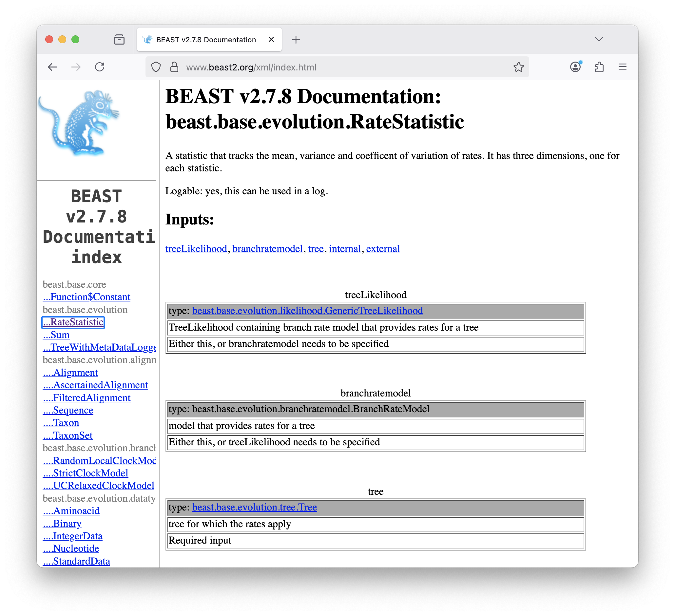This screenshot has width=675, height=616.
Task: Click the BranchRateModel type row
Action: coord(375,409)
